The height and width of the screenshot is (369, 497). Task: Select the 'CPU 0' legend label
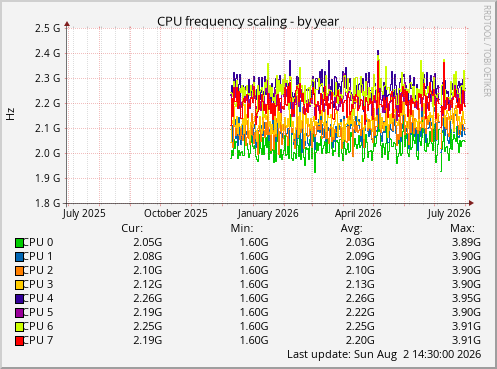[38, 242]
